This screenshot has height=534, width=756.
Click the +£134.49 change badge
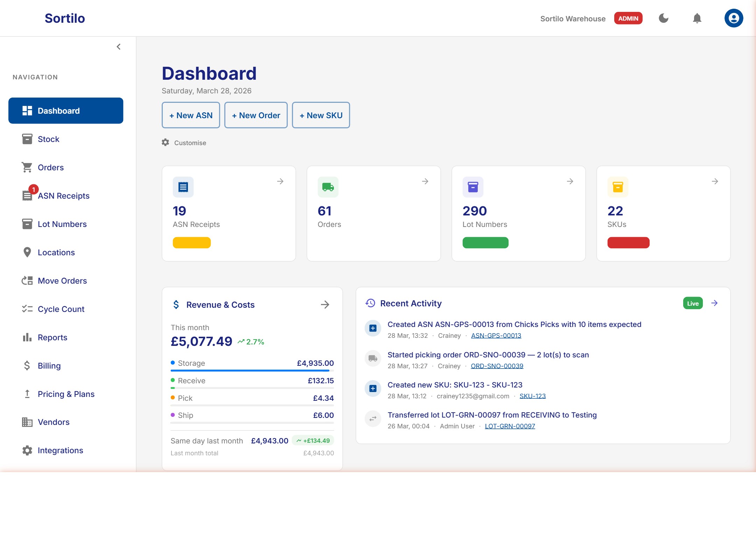(x=313, y=441)
